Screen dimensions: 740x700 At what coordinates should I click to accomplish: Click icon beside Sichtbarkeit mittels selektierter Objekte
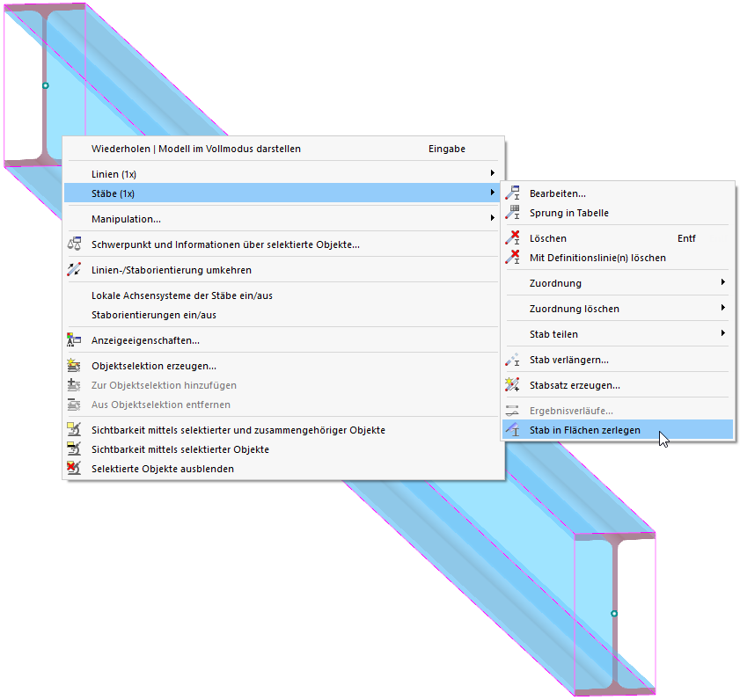tap(74, 448)
